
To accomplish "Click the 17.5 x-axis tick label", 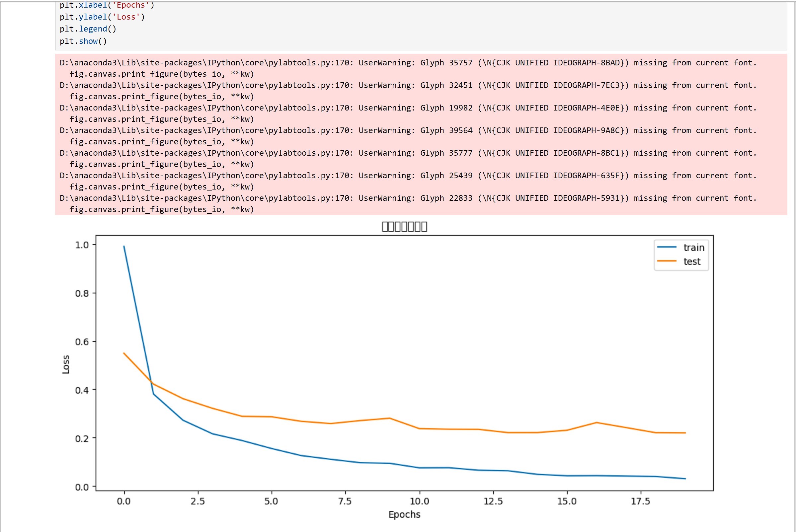I will [x=640, y=501].
